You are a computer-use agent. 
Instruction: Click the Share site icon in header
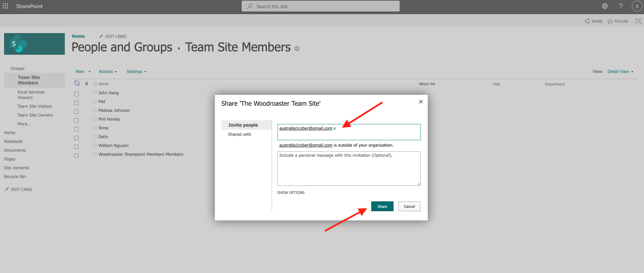594,21
